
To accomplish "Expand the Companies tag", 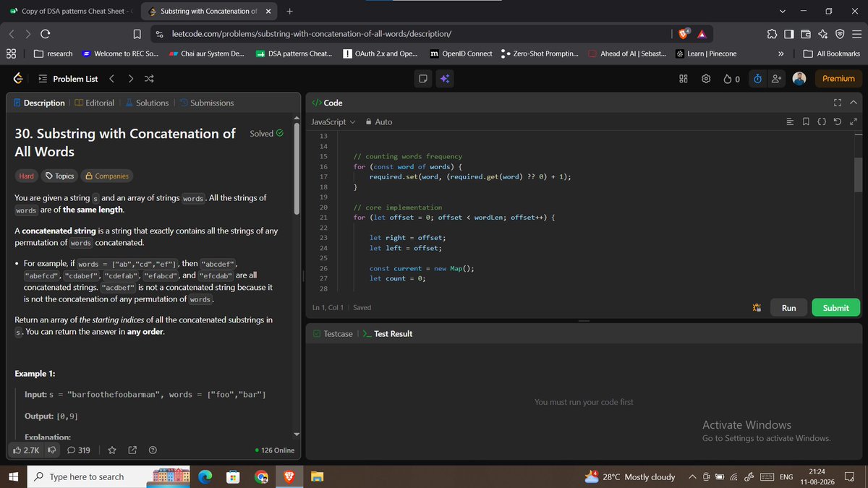I will pos(107,176).
